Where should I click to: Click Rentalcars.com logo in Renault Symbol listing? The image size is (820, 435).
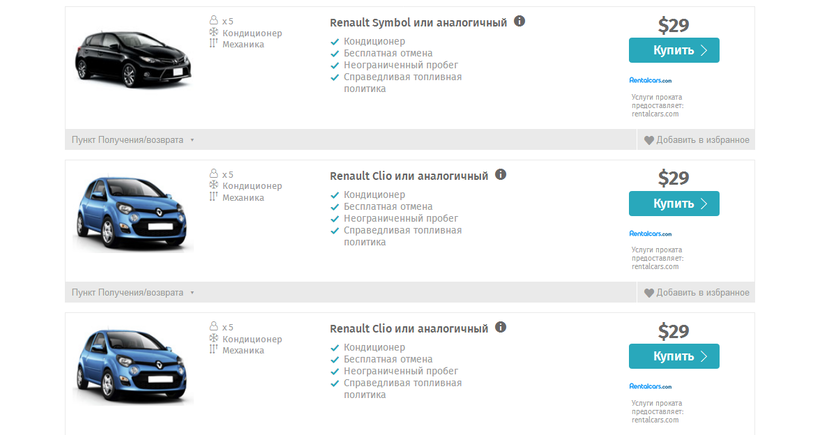point(650,80)
